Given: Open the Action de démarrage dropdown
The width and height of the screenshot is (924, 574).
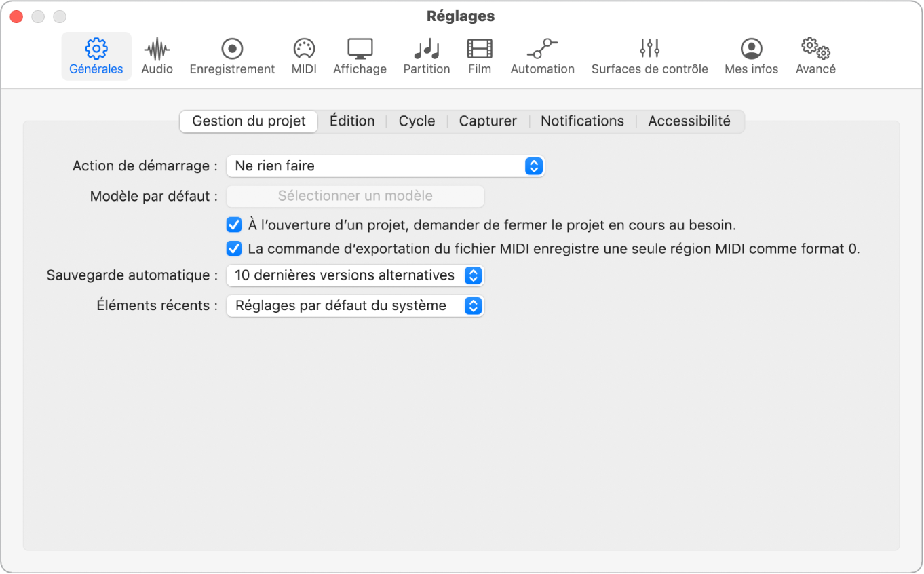Looking at the screenshot, I should 385,166.
